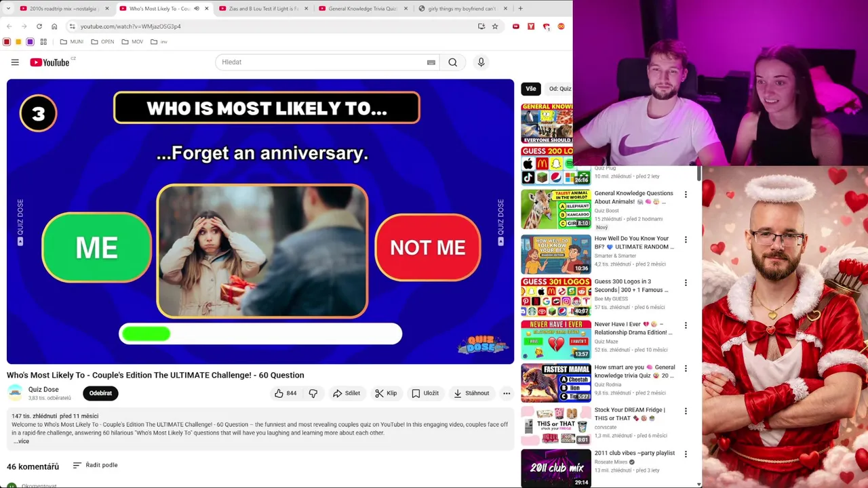The width and height of the screenshot is (868, 488).
Task: Open more actions next to Stáhnout
Action: (507, 393)
